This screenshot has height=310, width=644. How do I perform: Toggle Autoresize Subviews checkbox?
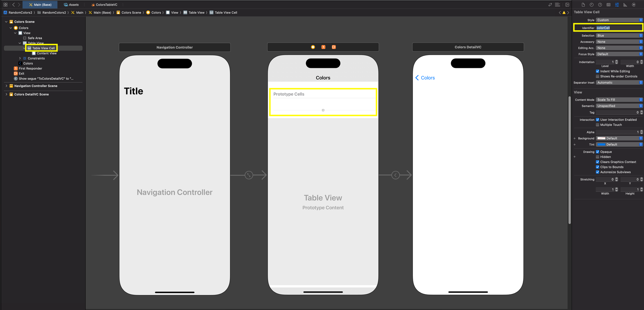coord(598,172)
